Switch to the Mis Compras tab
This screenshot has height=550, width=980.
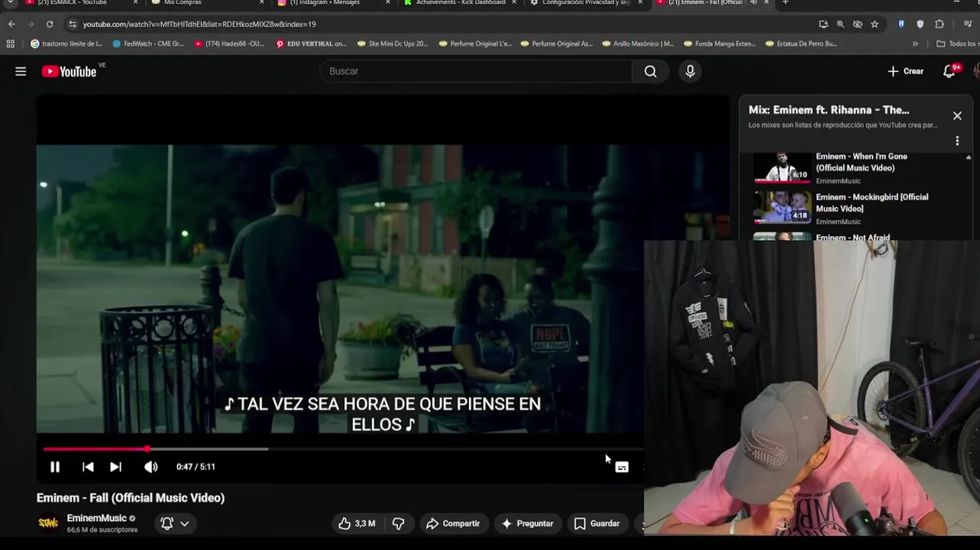(x=183, y=3)
